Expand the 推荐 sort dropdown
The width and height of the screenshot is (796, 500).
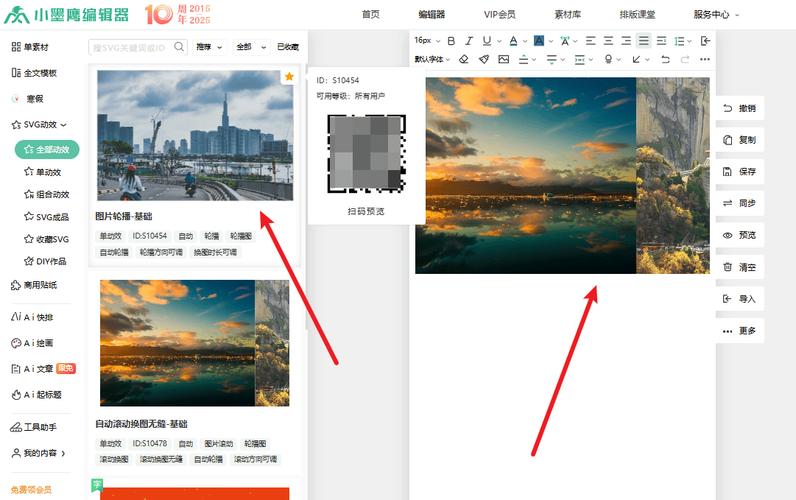click(209, 47)
